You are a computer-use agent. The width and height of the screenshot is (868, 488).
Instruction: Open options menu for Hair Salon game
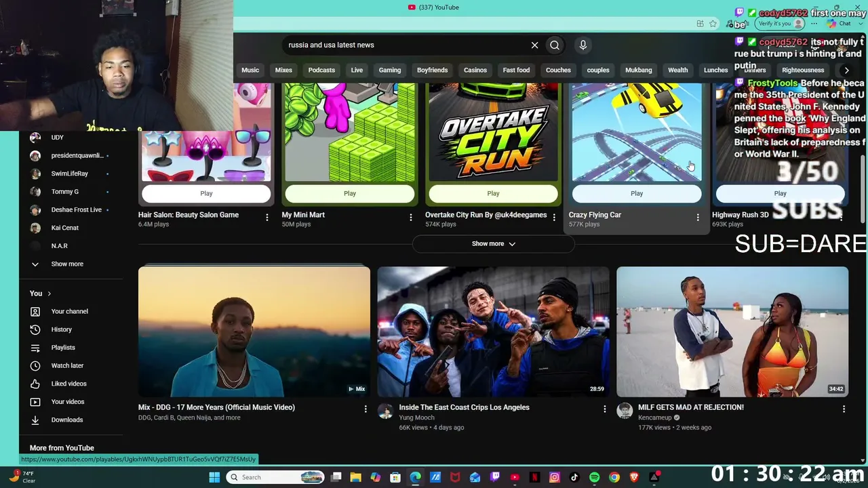pos(267,218)
